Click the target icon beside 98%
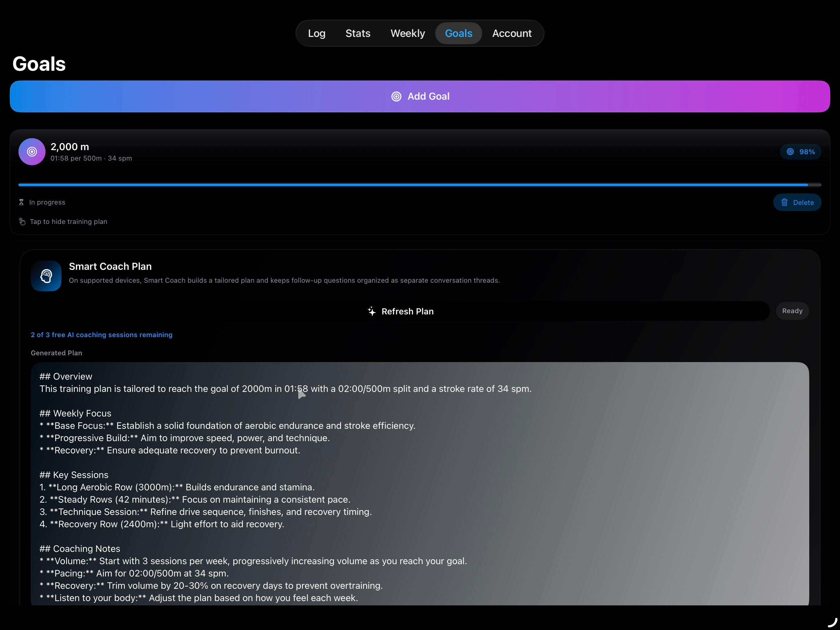The image size is (840, 630). 790,152
